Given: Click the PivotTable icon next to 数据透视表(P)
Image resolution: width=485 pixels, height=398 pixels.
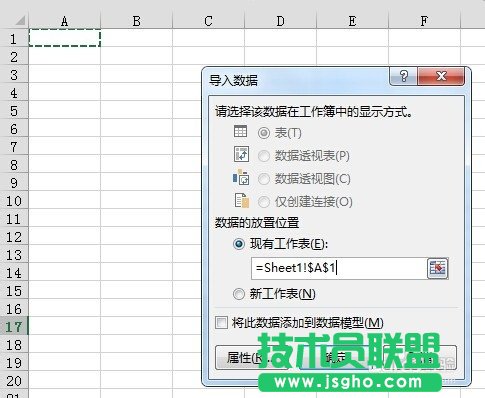Looking at the screenshot, I should [x=241, y=154].
